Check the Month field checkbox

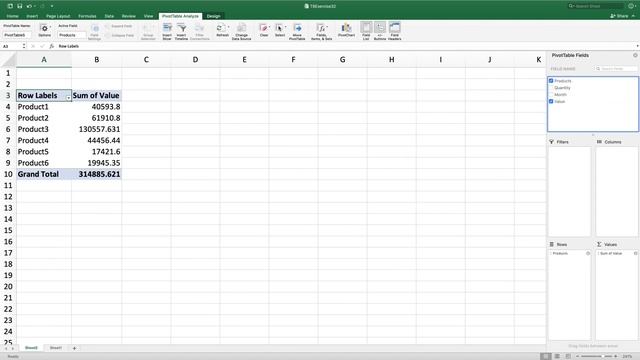tap(551, 94)
